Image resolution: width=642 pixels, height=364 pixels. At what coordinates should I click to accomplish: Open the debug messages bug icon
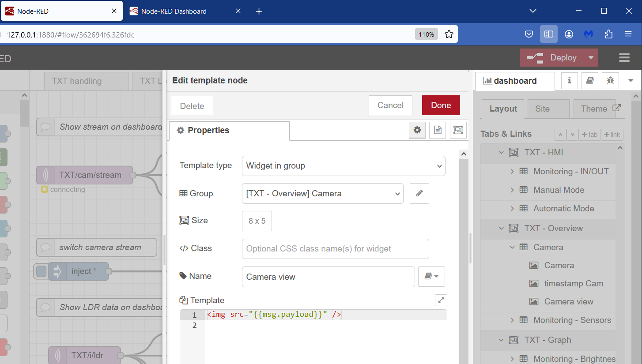coord(610,81)
